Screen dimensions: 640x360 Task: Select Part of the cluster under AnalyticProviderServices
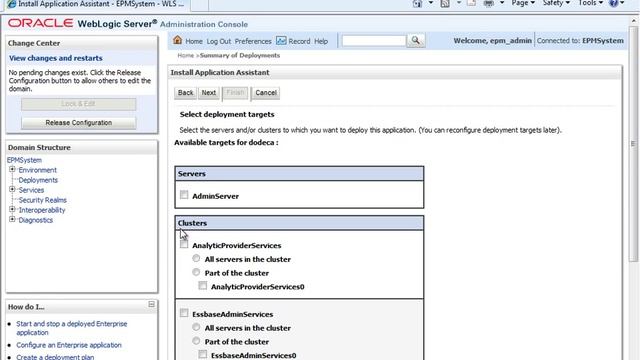pos(196,272)
